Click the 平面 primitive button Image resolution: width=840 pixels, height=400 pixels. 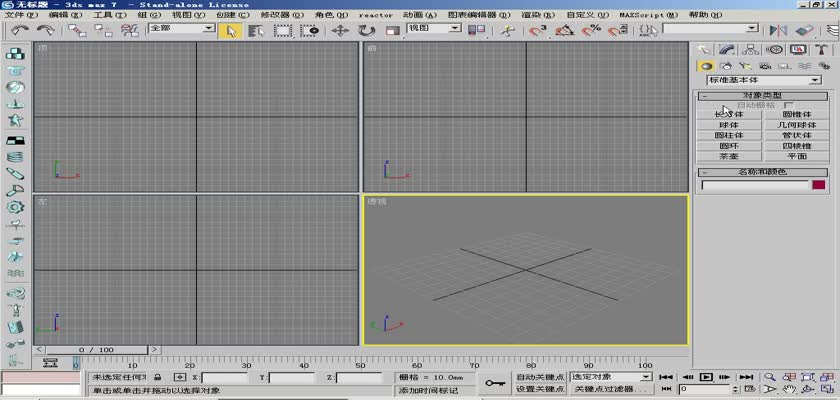point(797,156)
